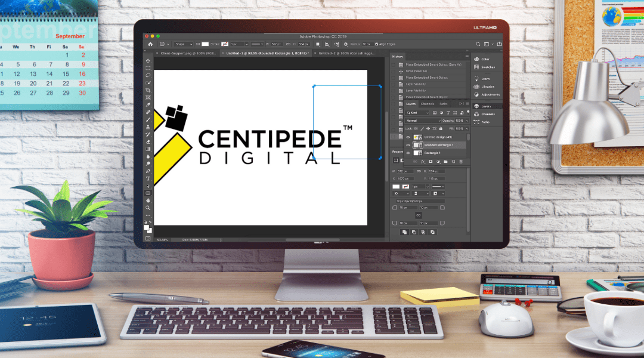Viewport: 644px width, 358px height.
Task: Select the Clone Stamp tool
Action: pyautogui.click(x=148, y=127)
